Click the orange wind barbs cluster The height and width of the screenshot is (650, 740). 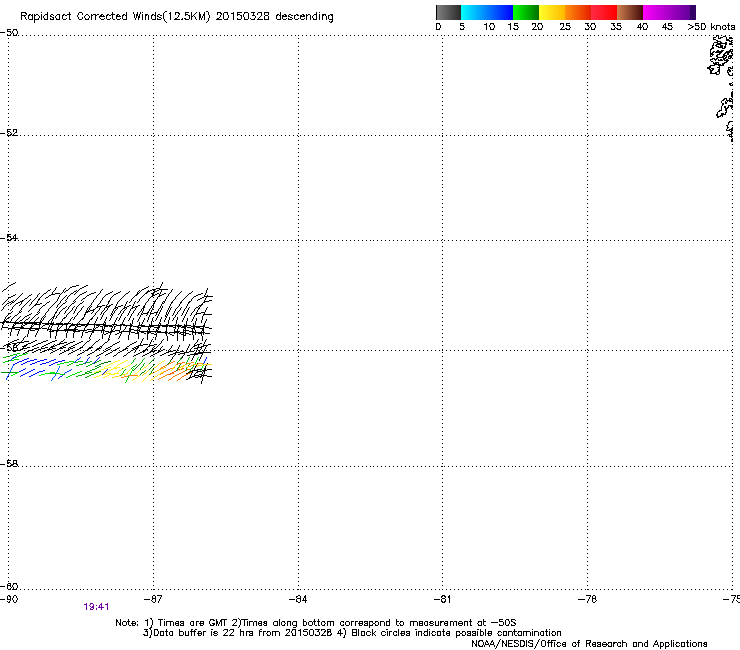[176, 371]
